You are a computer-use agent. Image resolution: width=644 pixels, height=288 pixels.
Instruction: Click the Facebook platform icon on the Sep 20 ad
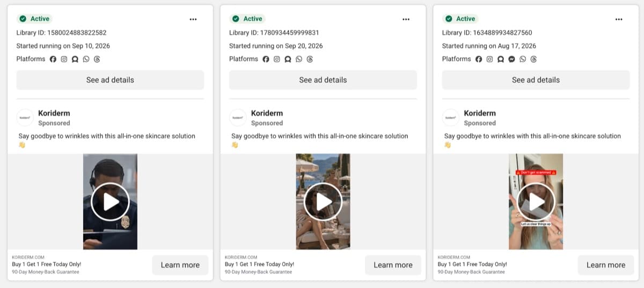pyautogui.click(x=266, y=59)
